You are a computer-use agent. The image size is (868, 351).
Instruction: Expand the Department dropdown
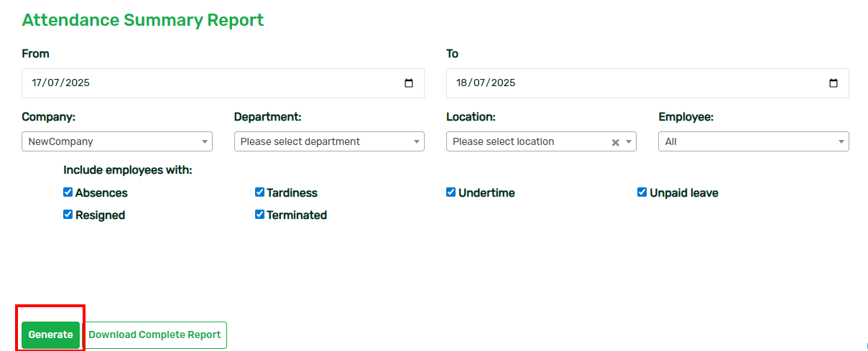point(329,141)
